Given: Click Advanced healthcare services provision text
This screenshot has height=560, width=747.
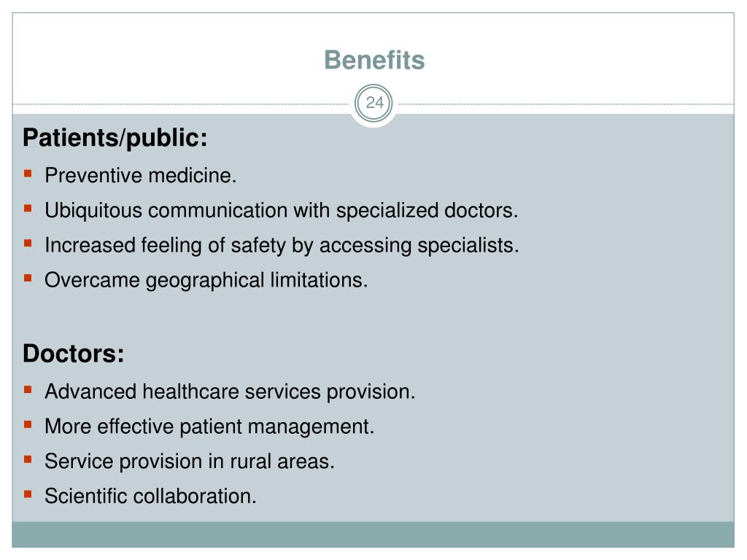Looking at the screenshot, I should click(x=230, y=392).
